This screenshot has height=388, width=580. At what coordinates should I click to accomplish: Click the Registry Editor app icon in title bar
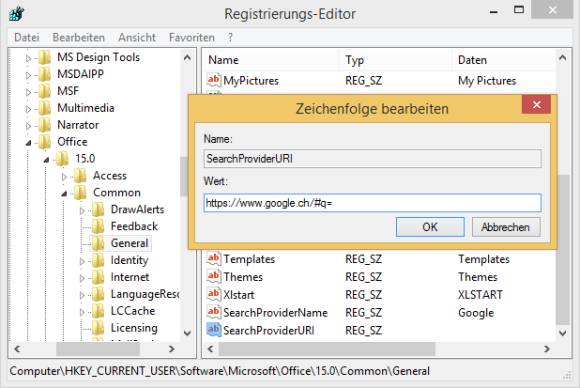click(x=17, y=14)
